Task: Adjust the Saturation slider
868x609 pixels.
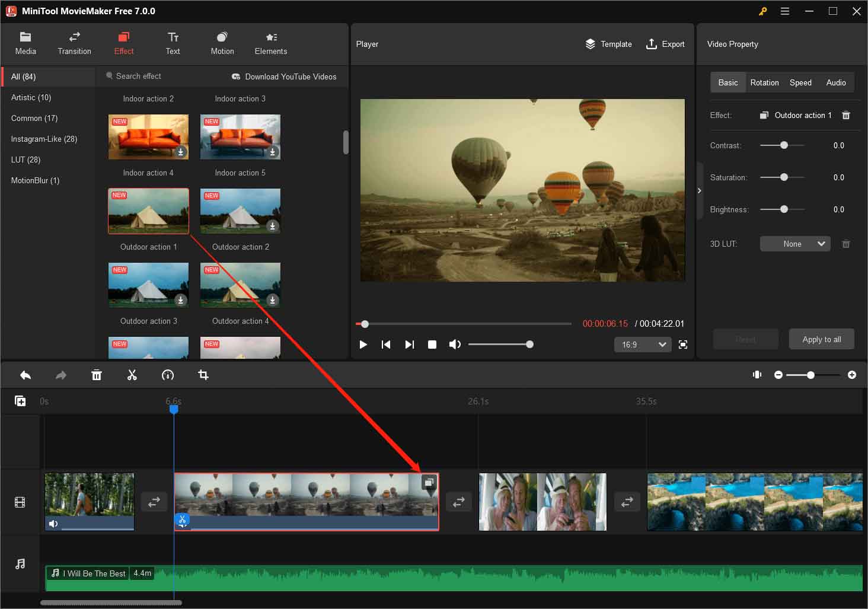Action: coord(783,177)
